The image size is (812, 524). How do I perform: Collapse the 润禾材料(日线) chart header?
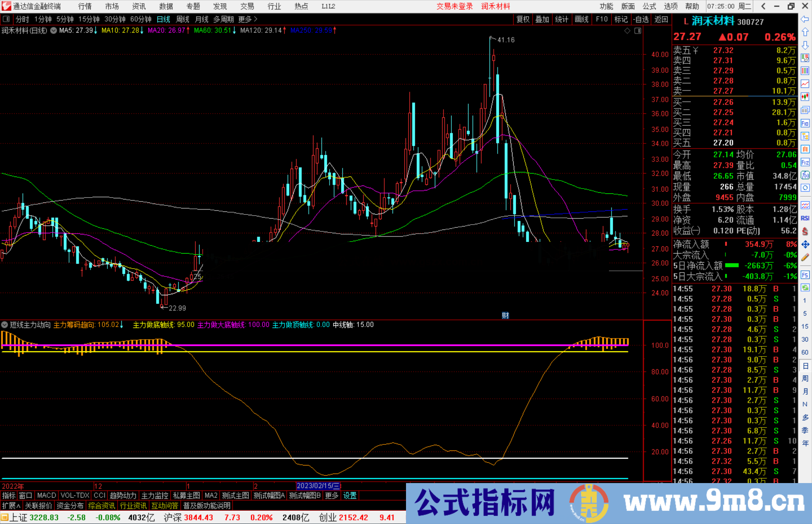pos(53,30)
